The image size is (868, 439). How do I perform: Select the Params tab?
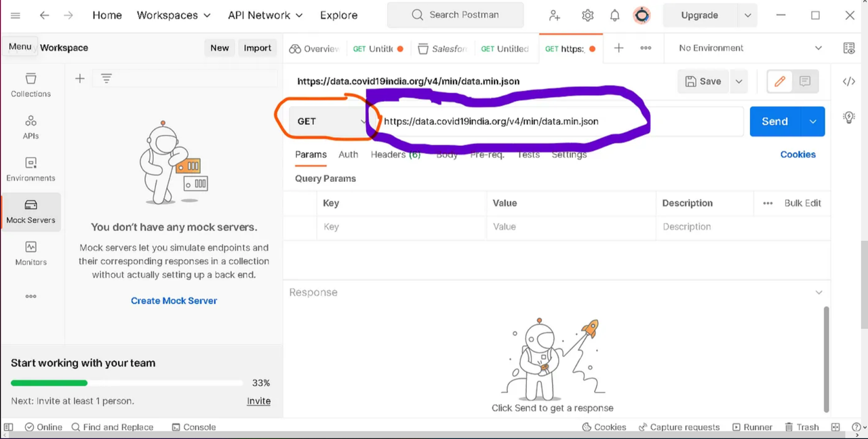tap(311, 155)
